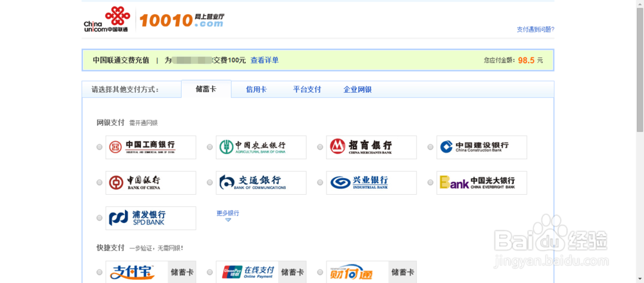Switch to the 信用卡 tab
644x283 pixels.
coord(256,89)
